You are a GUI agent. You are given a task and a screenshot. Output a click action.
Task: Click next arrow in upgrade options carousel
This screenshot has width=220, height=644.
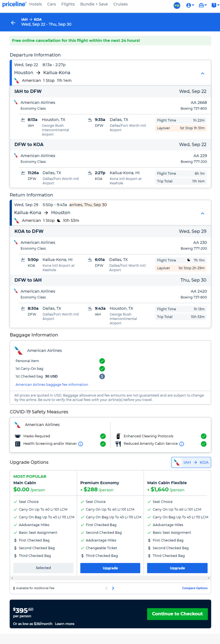pyautogui.click(x=113, y=588)
